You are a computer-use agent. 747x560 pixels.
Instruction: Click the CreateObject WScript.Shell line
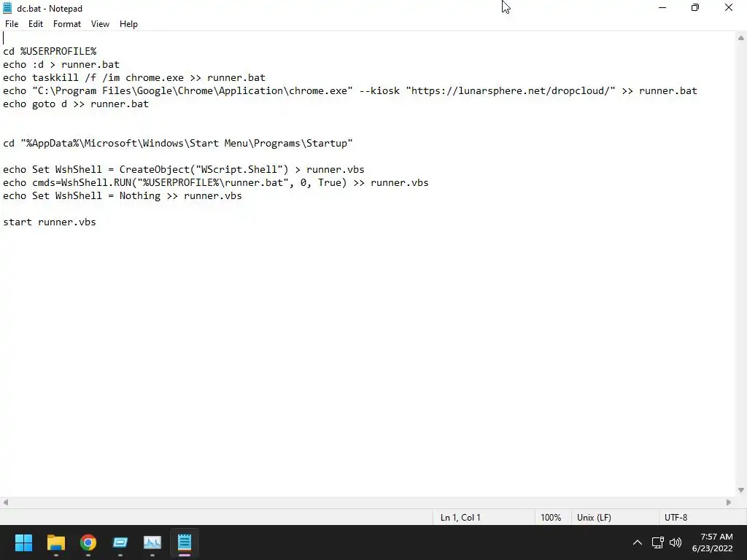pyautogui.click(x=183, y=169)
